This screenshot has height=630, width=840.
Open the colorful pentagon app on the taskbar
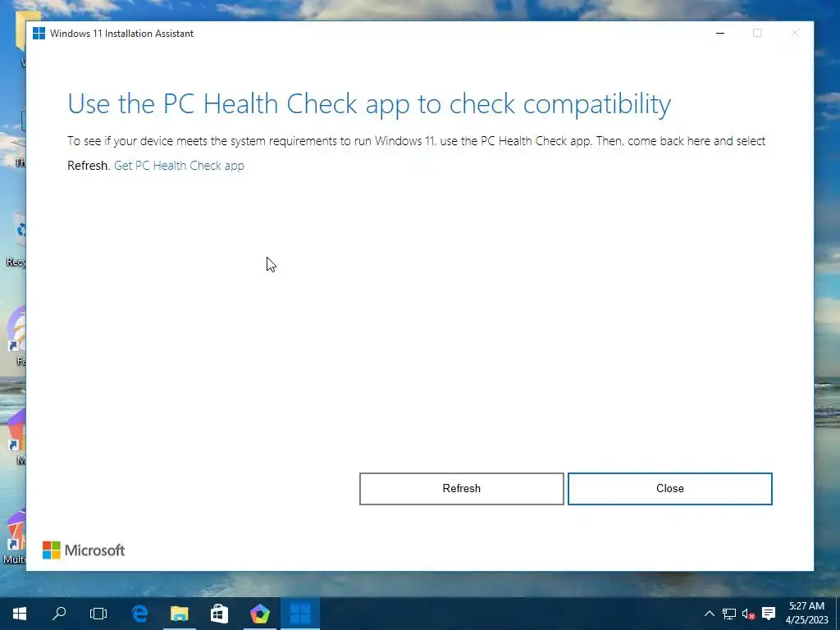pos(260,614)
